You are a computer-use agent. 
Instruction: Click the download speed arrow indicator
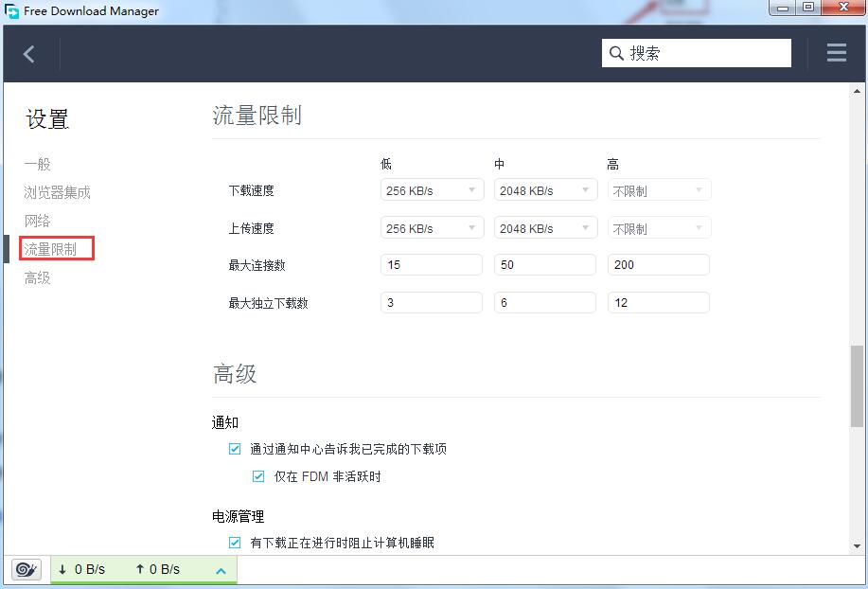click(x=61, y=569)
